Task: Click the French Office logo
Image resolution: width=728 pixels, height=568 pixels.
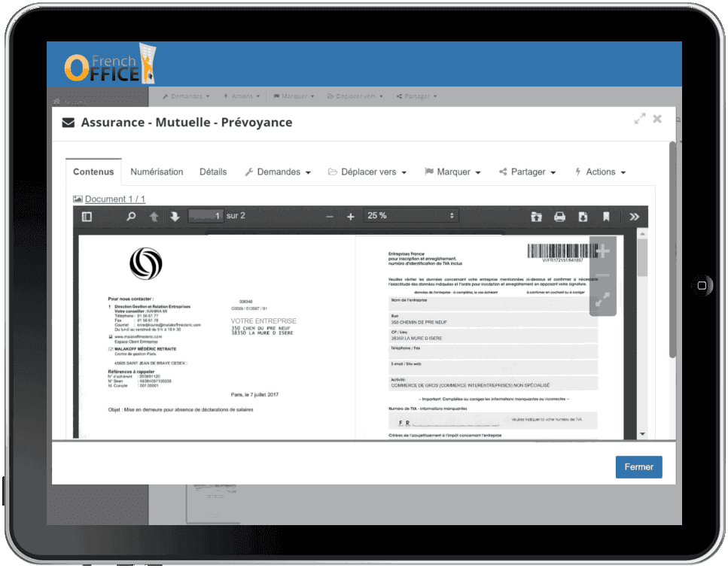Action: coord(110,64)
